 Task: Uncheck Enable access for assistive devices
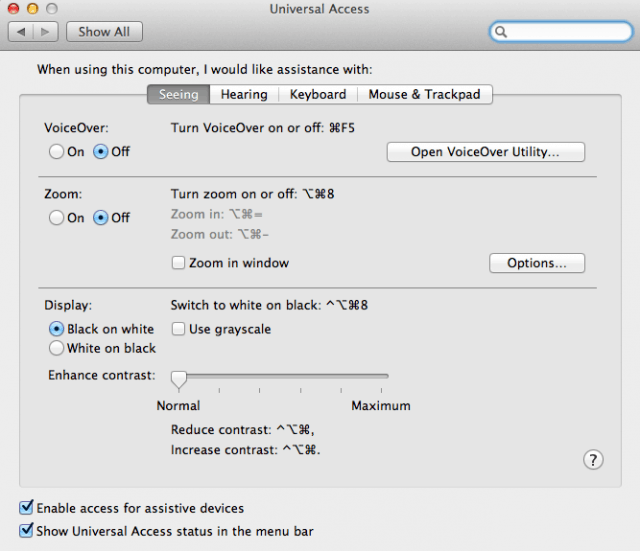pos(26,508)
